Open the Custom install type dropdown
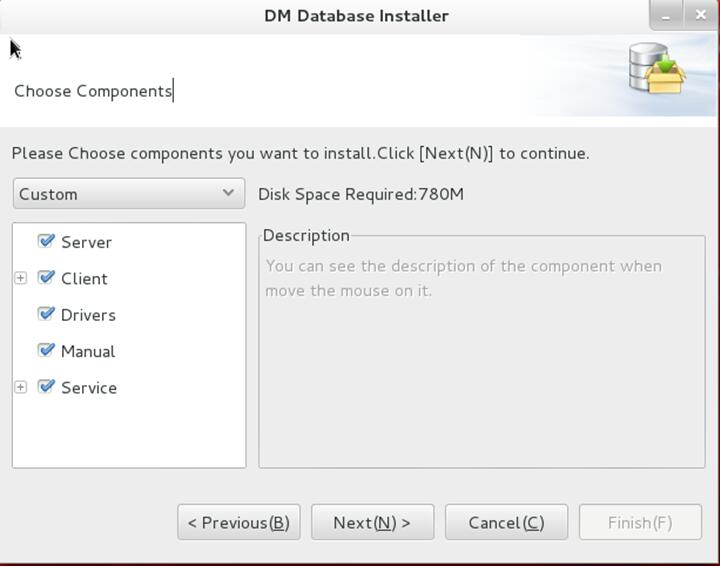Image resolution: width=720 pixels, height=567 pixels. point(129,194)
